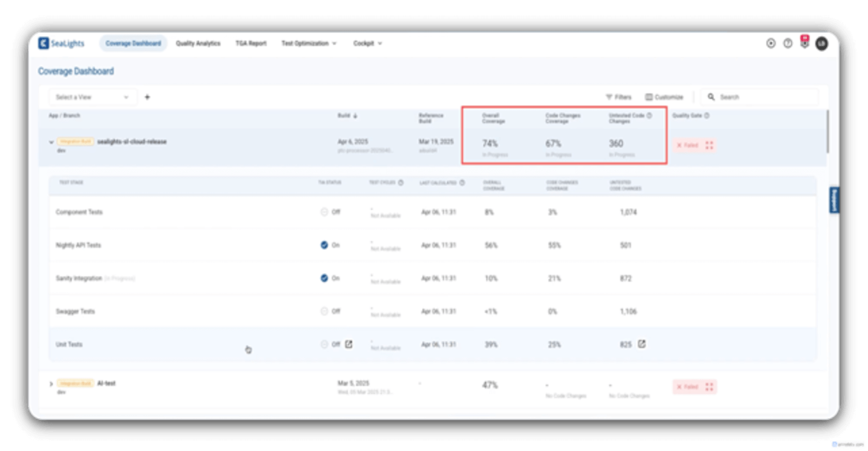The width and height of the screenshot is (868, 451).
Task: Expand the Test Optimization menu
Action: coord(309,43)
